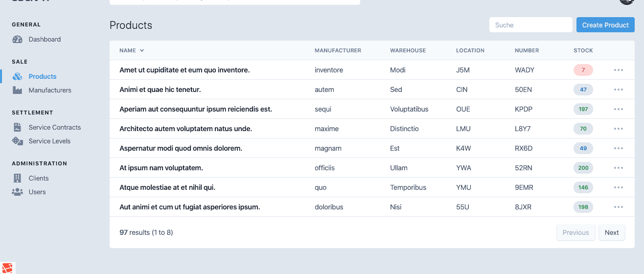This screenshot has height=274, width=644.
Task: Open actions menu for WADY product row
Action: [x=619, y=70]
